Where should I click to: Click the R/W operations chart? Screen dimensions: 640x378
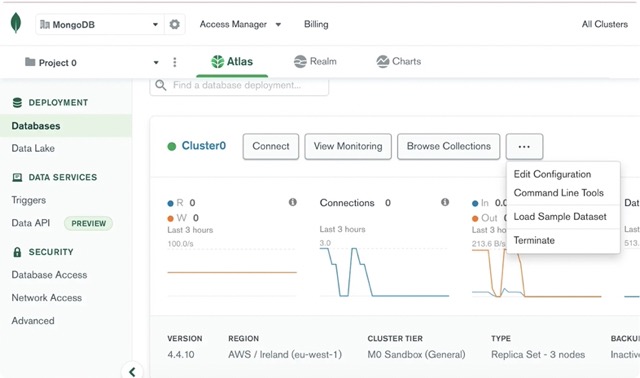(232, 271)
